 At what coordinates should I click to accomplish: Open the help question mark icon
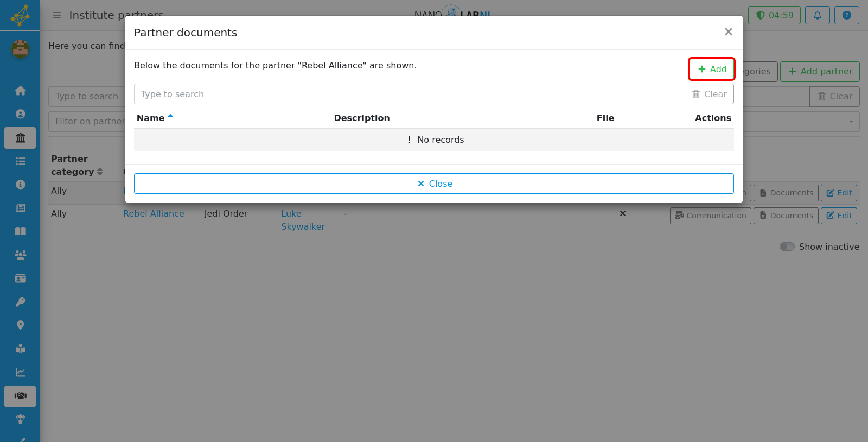(x=846, y=15)
